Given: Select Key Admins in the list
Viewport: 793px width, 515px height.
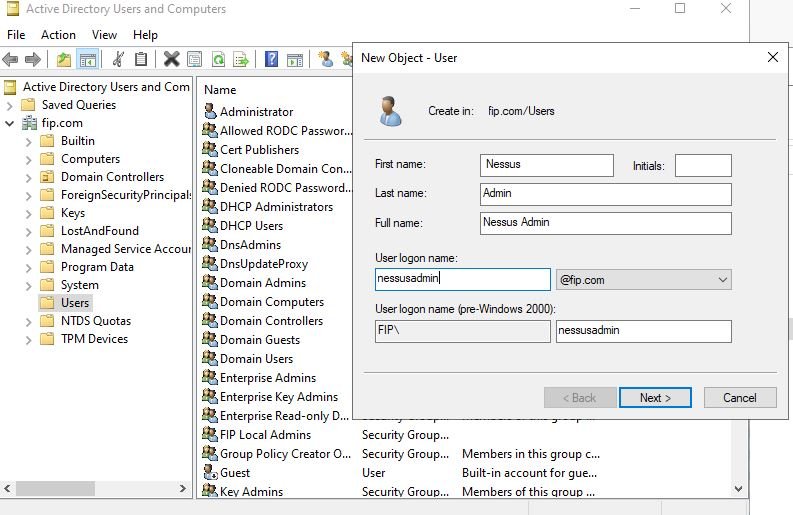Looking at the screenshot, I should [x=251, y=491].
